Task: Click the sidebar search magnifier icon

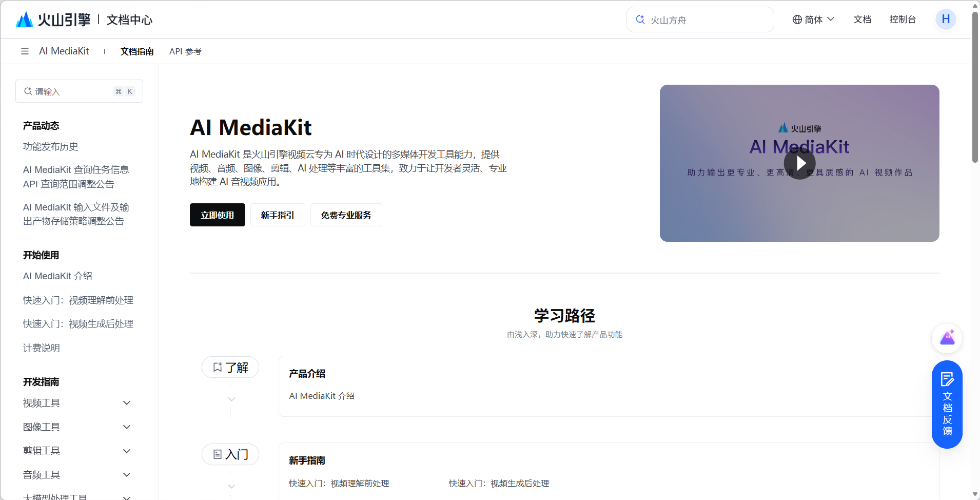Action: (x=28, y=91)
